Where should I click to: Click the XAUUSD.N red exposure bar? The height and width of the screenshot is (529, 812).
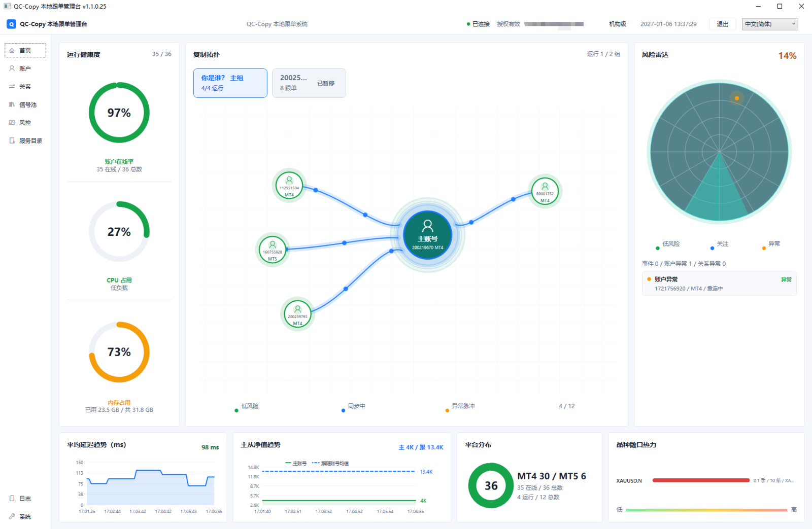coord(701,480)
